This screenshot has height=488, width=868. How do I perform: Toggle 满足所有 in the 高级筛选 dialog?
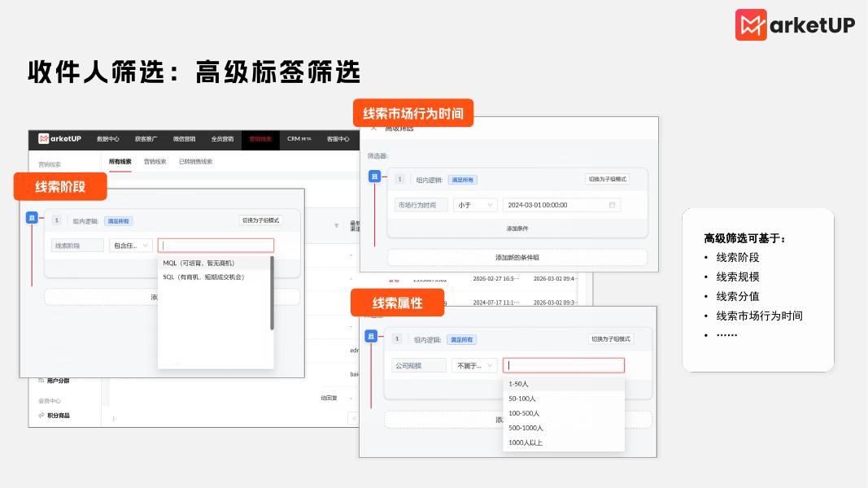[x=462, y=180]
